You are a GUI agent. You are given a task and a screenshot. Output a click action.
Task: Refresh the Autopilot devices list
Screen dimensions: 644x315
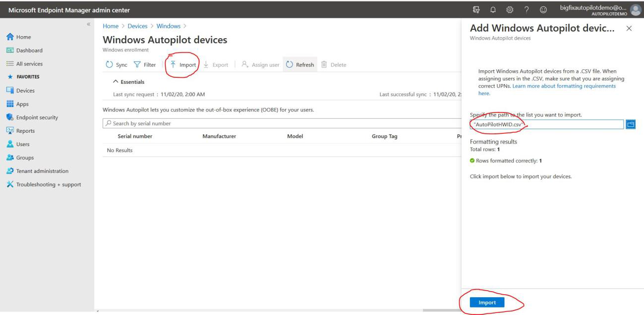click(x=300, y=65)
